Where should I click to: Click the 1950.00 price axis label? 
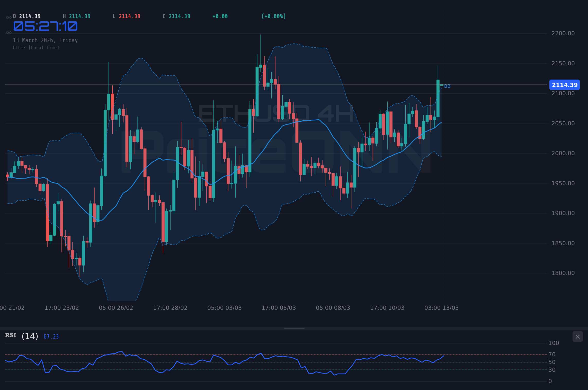coord(563,183)
